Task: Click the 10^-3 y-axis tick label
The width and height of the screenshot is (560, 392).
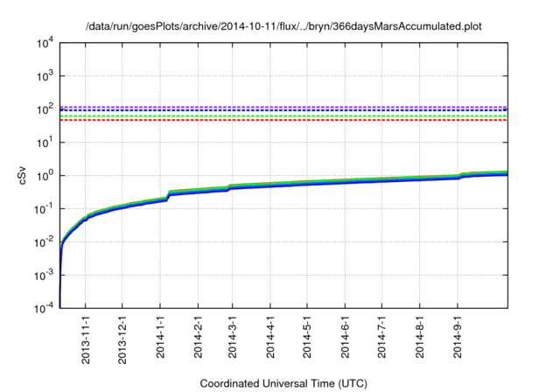Action: (44, 276)
